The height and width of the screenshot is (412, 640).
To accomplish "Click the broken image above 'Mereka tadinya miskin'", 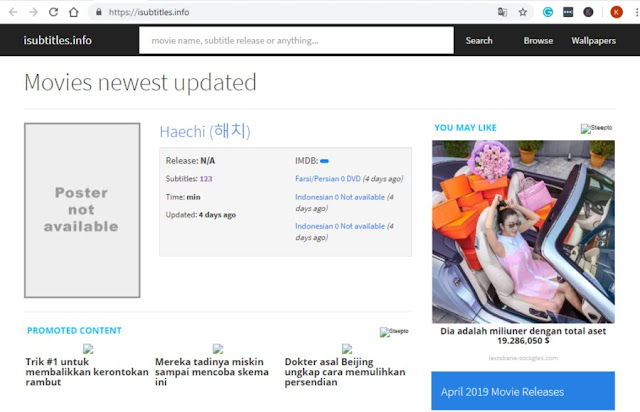I will [218, 349].
